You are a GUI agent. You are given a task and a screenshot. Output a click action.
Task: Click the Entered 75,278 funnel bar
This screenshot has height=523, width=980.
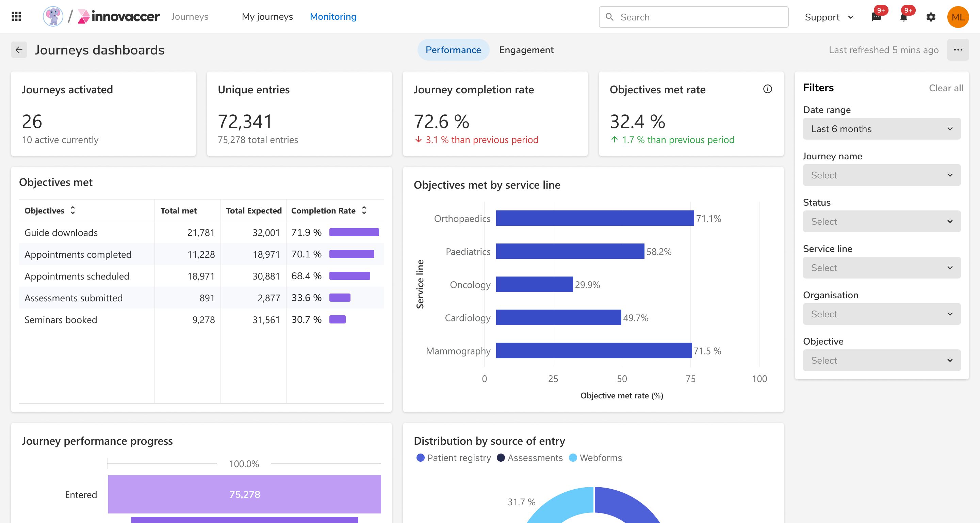(x=244, y=494)
